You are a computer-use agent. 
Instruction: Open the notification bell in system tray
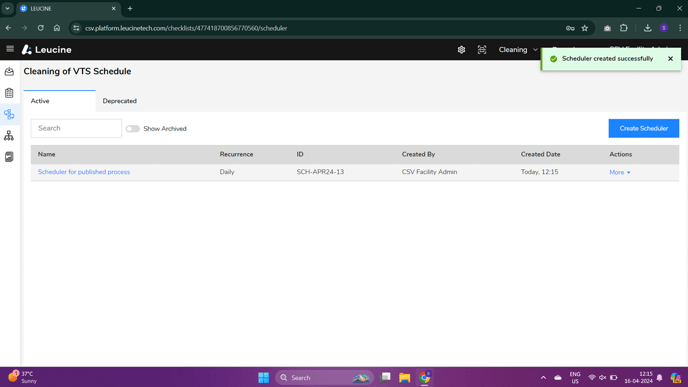pyautogui.click(x=659, y=377)
